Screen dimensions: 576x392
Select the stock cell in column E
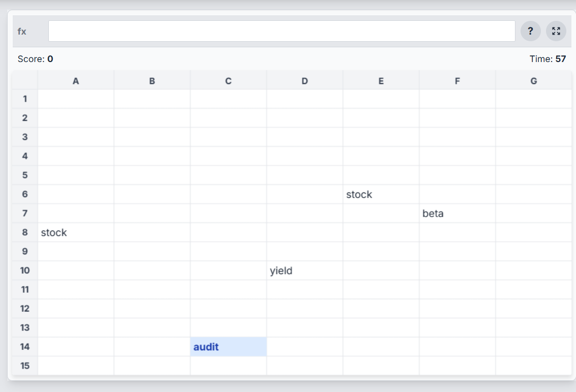381,194
